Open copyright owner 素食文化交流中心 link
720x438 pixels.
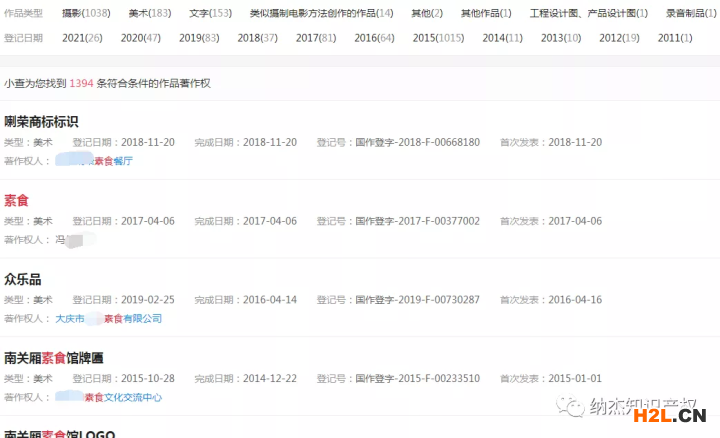coord(108,397)
